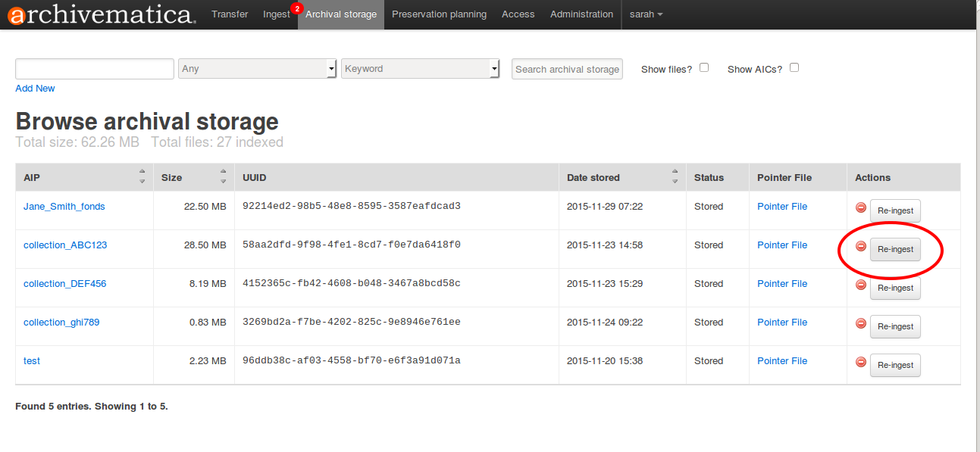Viewport: 980px width, 452px height.
Task: Click the red delete icon for collection_ghi789
Action: click(x=860, y=323)
